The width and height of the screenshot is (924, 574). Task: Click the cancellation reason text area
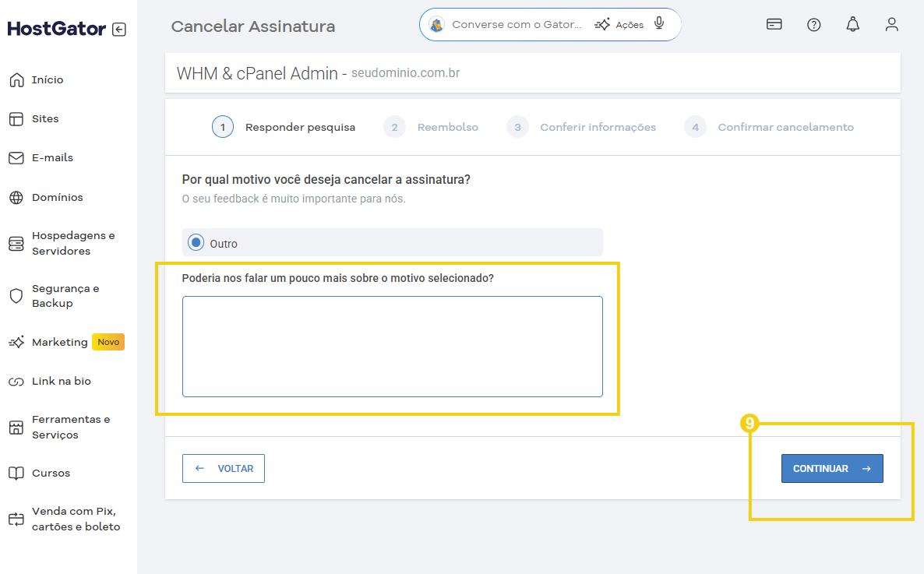coord(392,346)
